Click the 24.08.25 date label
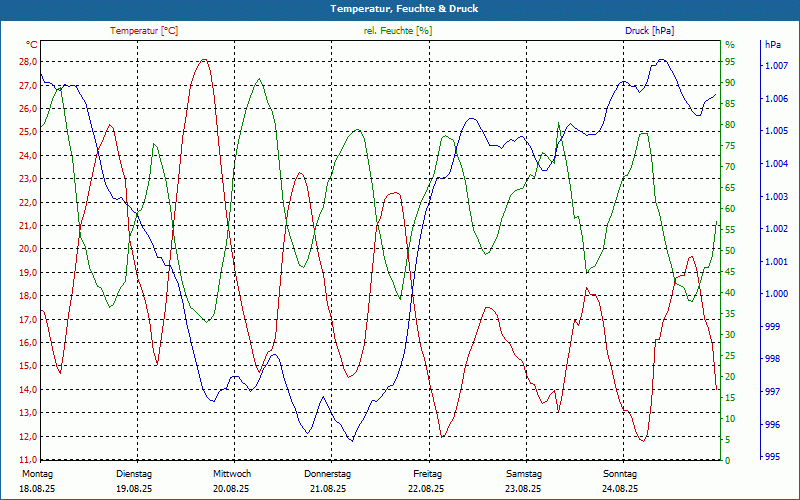Screen dimensions: 800x500 [620, 489]
